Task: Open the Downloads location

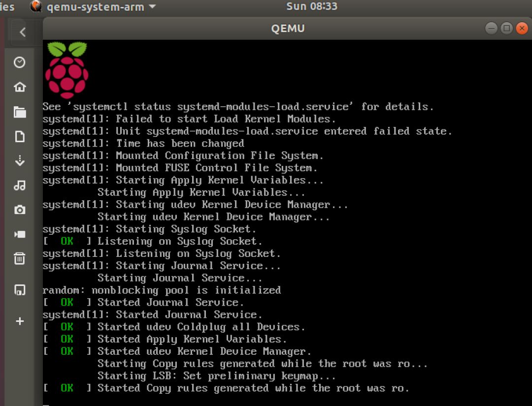Action: (x=20, y=160)
